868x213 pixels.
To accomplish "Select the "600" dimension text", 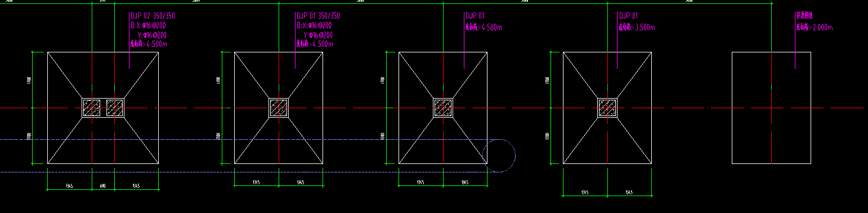I will tap(103, 185).
